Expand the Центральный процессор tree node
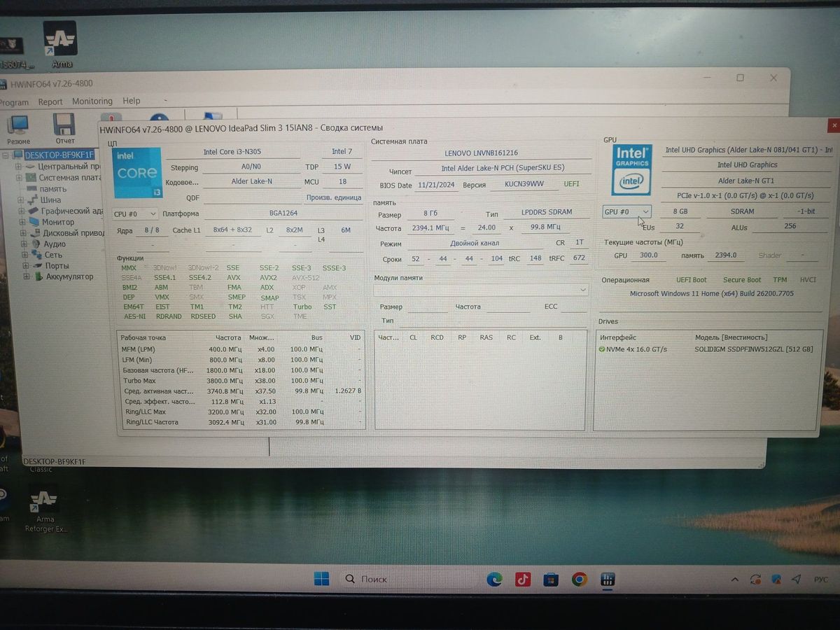 click(x=19, y=167)
